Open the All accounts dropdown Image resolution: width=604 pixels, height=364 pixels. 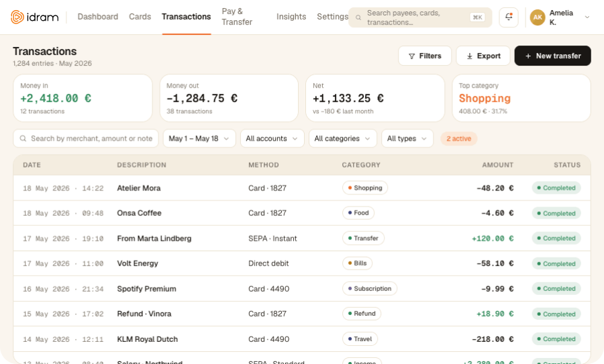tap(272, 139)
